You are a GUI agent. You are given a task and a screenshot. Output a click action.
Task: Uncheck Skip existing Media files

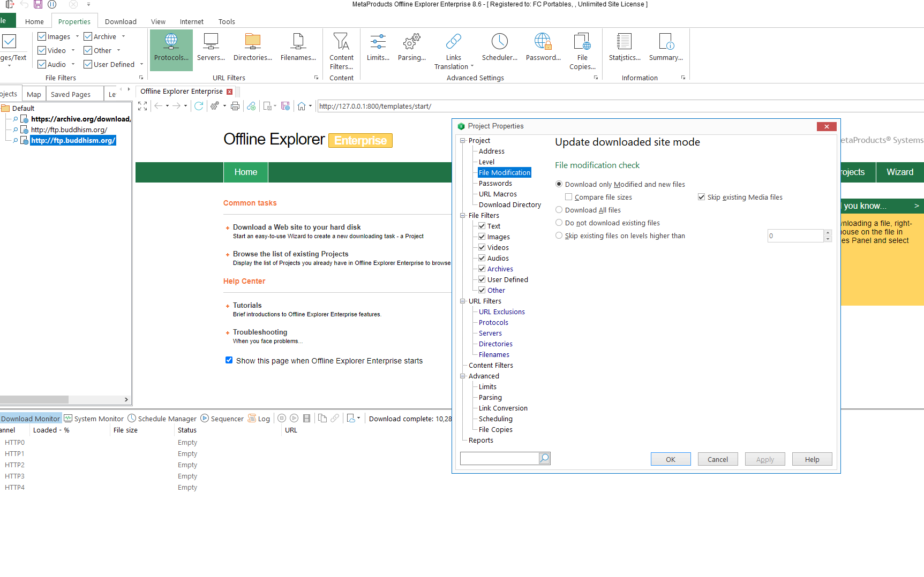point(701,197)
